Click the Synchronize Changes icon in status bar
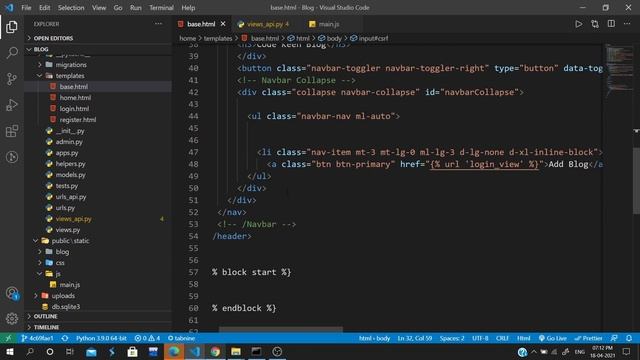The image size is (640, 360). click(x=65, y=338)
